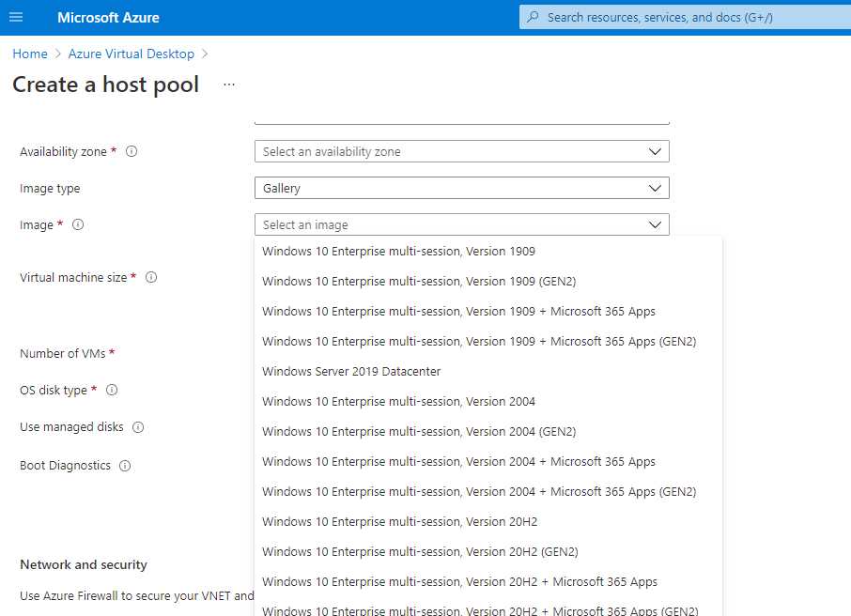Select Version 2004 + Microsoft 365 Apps (GEN2)

(488, 492)
